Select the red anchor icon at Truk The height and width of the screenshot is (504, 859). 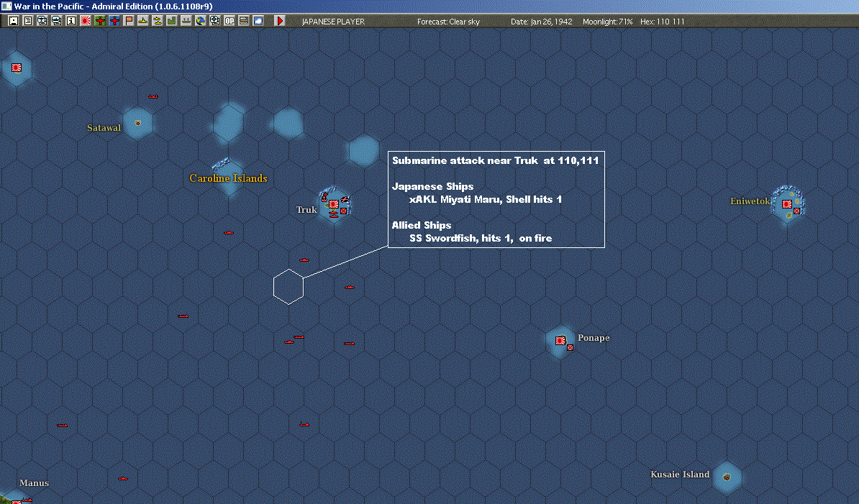point(324,196)
